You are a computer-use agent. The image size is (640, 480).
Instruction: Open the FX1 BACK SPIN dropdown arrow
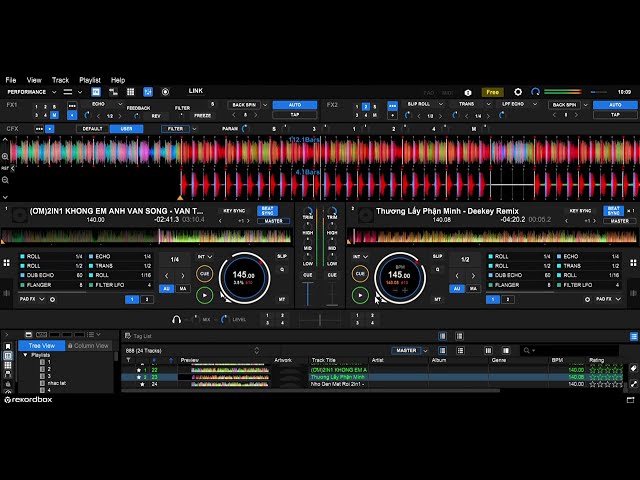point(265,105)
